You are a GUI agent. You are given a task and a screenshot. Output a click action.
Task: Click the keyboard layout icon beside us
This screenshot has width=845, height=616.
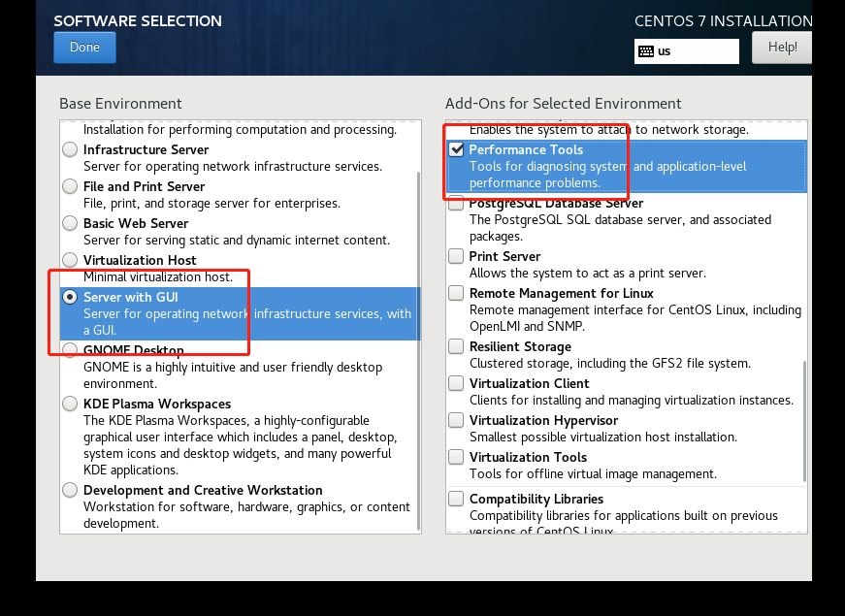pyautogui.click(x=645, y=51)
